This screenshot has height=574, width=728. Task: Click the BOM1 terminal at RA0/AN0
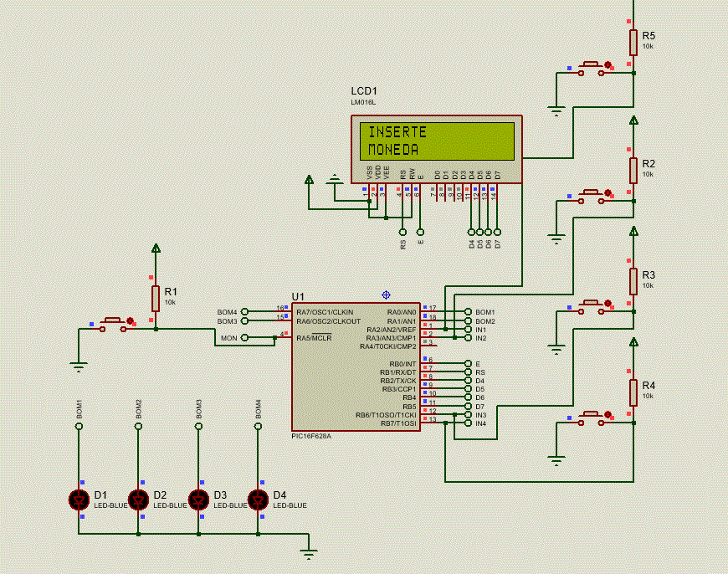pyautogui.click(x=468, y=311)
